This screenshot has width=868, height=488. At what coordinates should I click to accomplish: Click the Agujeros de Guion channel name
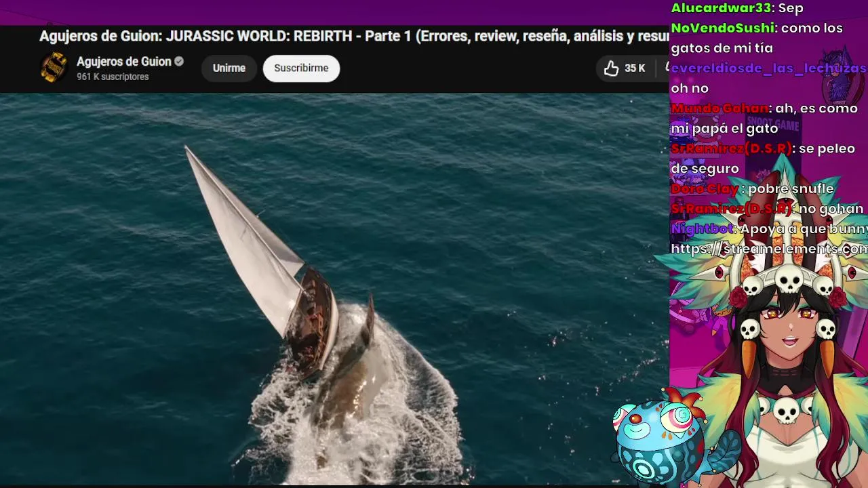click(x=124, y=62)
